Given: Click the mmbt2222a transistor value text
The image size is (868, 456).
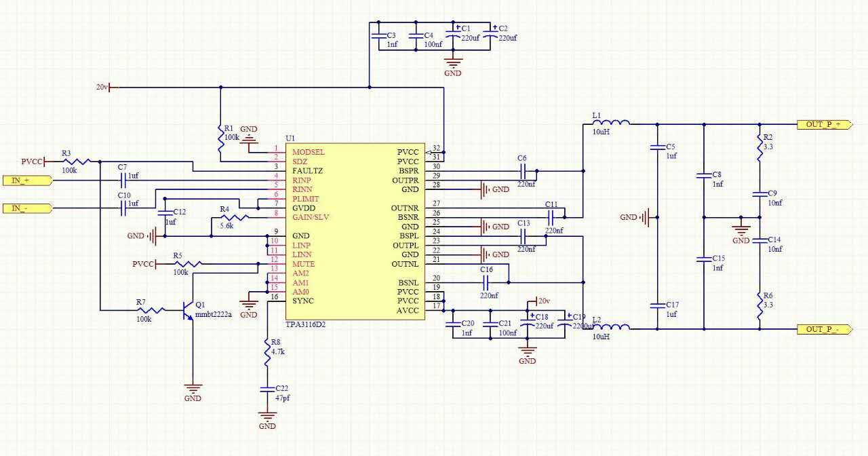Looking at the screenshot, I should [214, 315].
